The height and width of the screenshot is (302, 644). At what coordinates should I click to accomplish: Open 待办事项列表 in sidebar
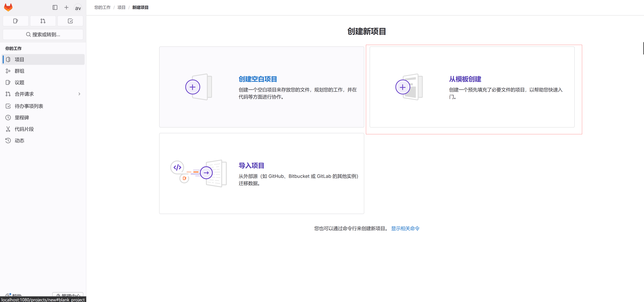point(29,106)
